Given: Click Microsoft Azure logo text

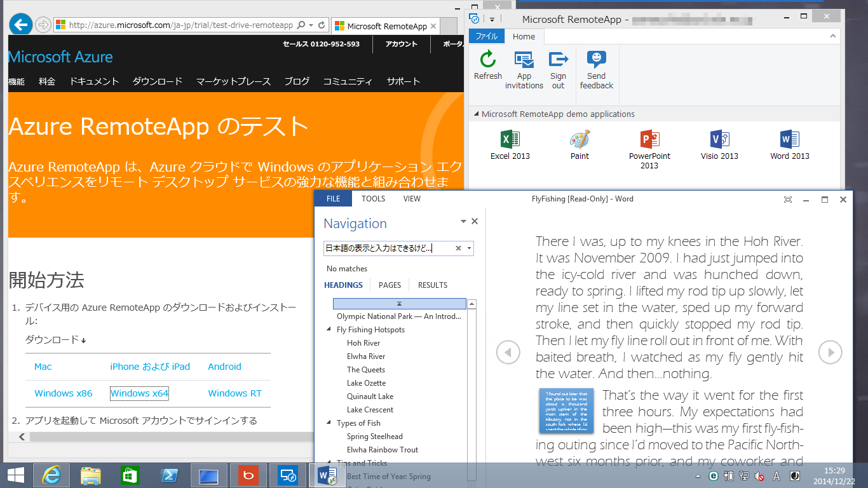Looking at the screenshot, I should pos(60,57).
